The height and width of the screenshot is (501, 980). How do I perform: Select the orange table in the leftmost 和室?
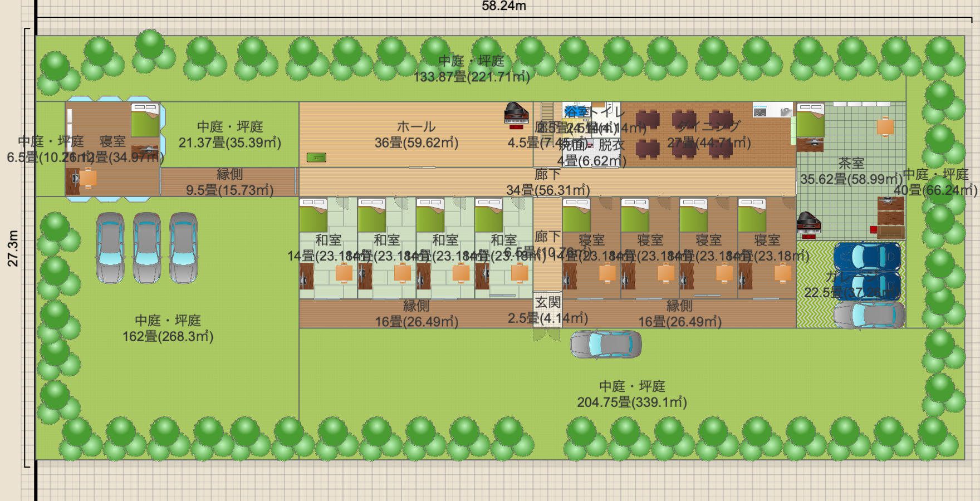[344, 273]
